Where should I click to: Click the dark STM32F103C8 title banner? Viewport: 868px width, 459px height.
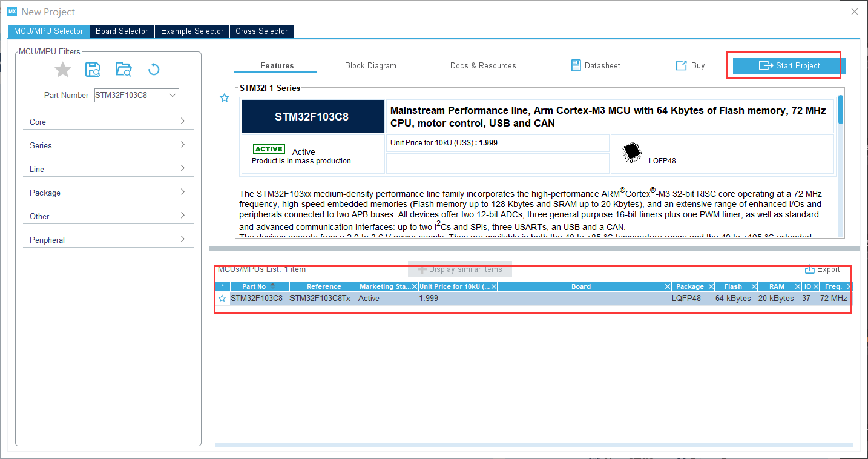click(x=313, y=116)
